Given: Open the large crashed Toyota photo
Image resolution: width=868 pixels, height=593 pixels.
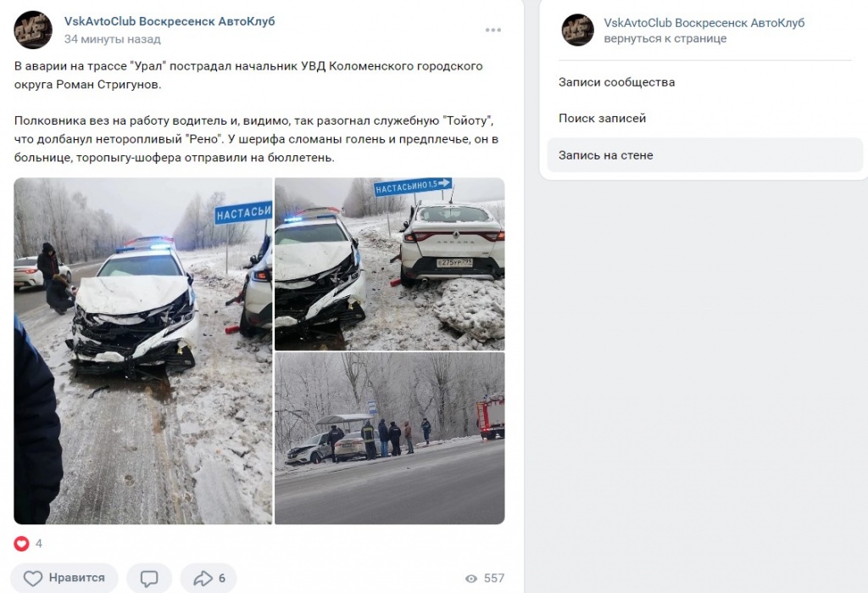Looking at the screenshot, I should [143, 351].
